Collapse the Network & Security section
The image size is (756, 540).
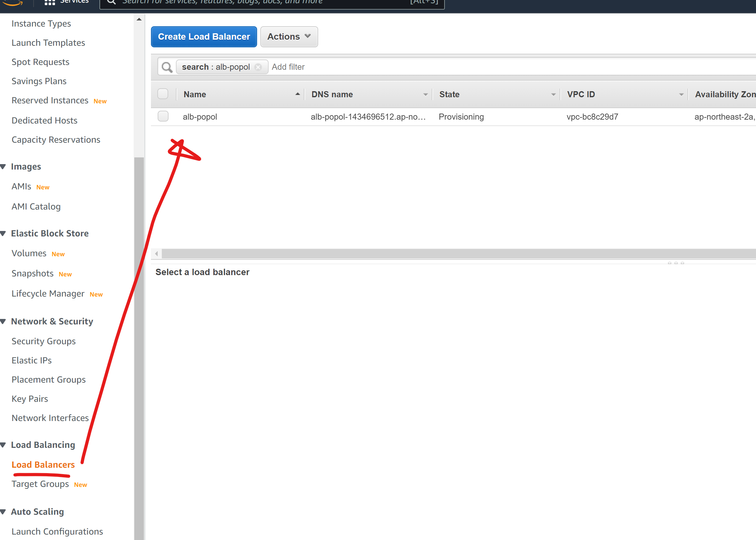3,321
